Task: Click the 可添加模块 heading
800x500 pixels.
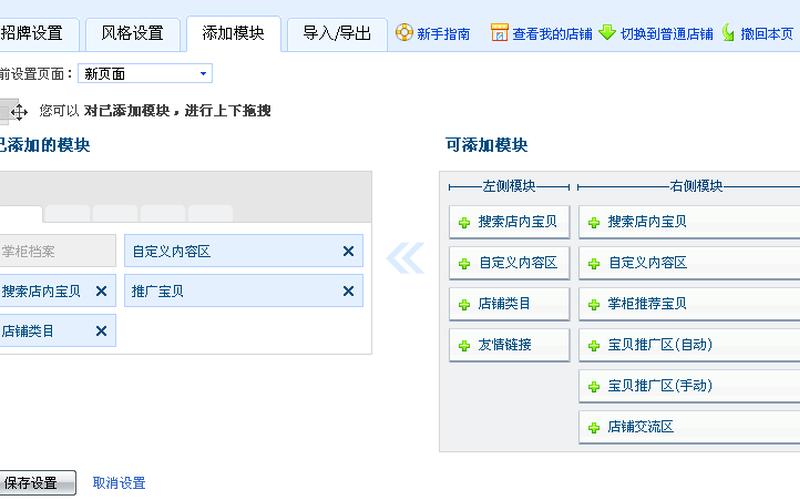Action: [487, 145]
